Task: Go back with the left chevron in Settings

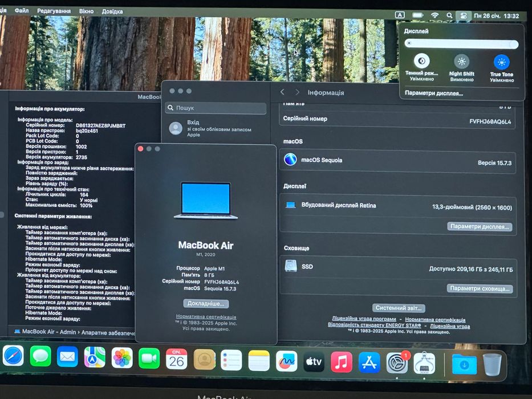Action: 282,92
